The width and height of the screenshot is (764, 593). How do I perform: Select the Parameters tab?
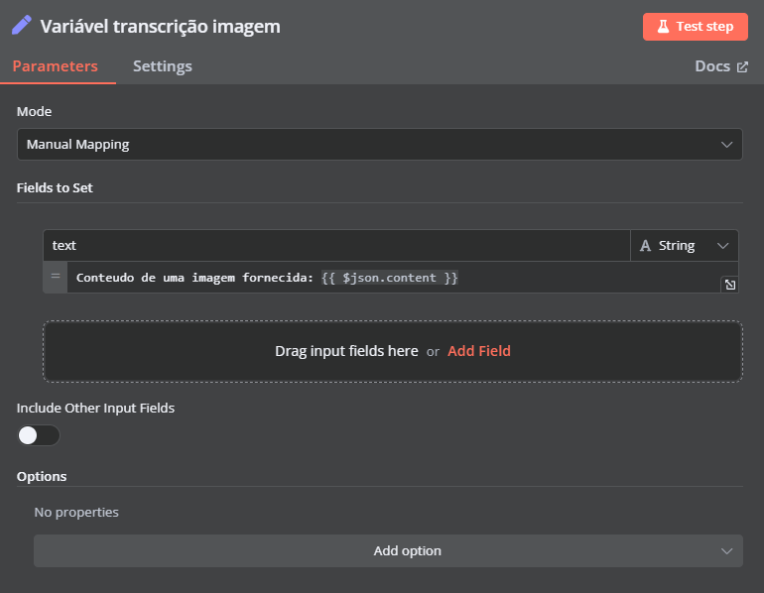pos(55,66)
